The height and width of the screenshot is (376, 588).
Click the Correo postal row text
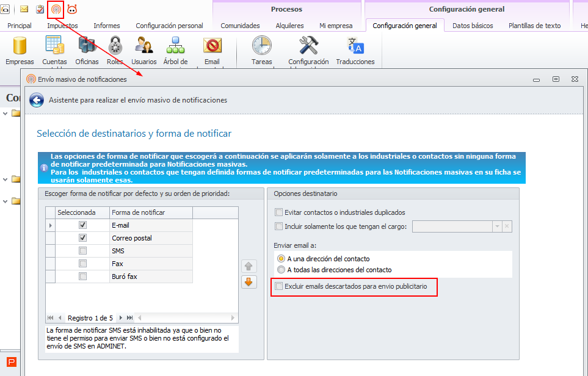tap(132, 238)
